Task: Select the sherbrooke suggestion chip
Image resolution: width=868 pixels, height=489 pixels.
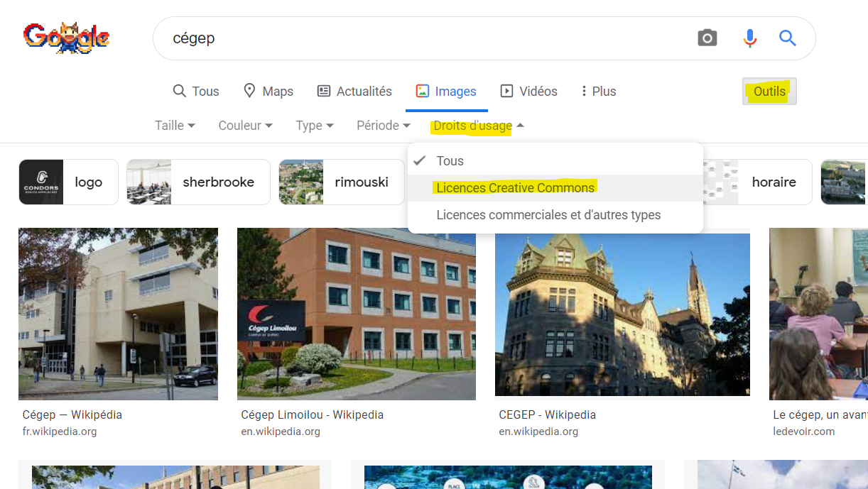Action: [198, 182]
